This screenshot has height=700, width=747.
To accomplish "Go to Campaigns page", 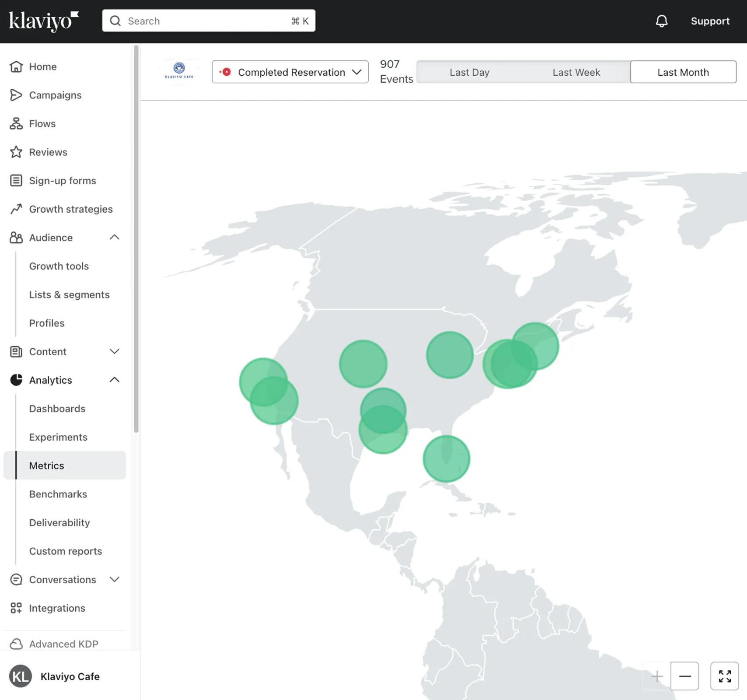I will click(x=55, y=95).
